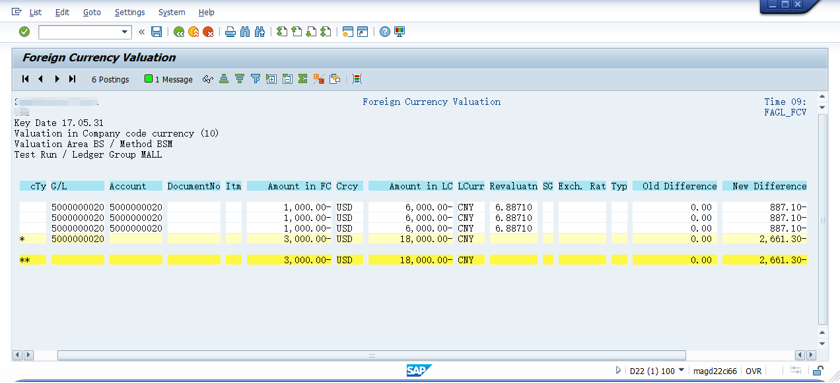Image resolution: width=840 pixels, height=383 pixels.
Task: Click the column left arrow icon
Action: (x=40, y=79)
